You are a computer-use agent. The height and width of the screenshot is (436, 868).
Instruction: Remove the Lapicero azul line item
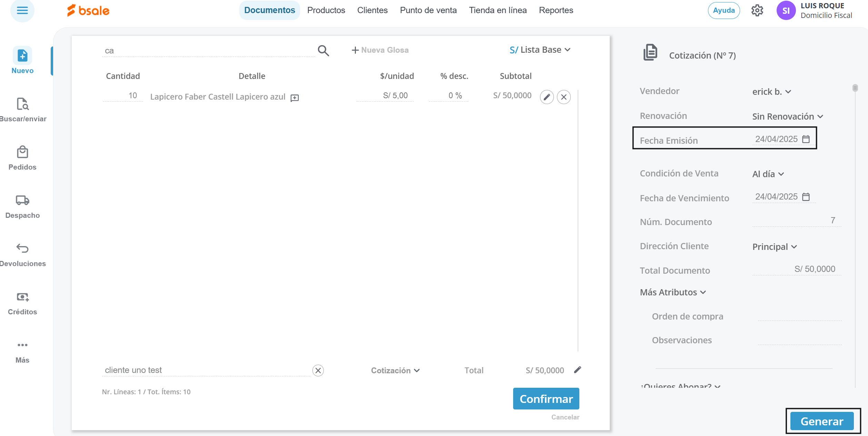coord(564,97)
